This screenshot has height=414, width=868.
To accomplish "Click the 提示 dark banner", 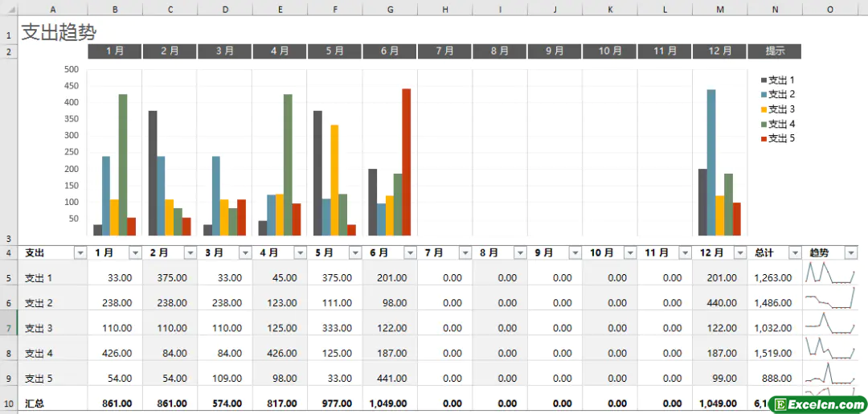I will 775,51.
